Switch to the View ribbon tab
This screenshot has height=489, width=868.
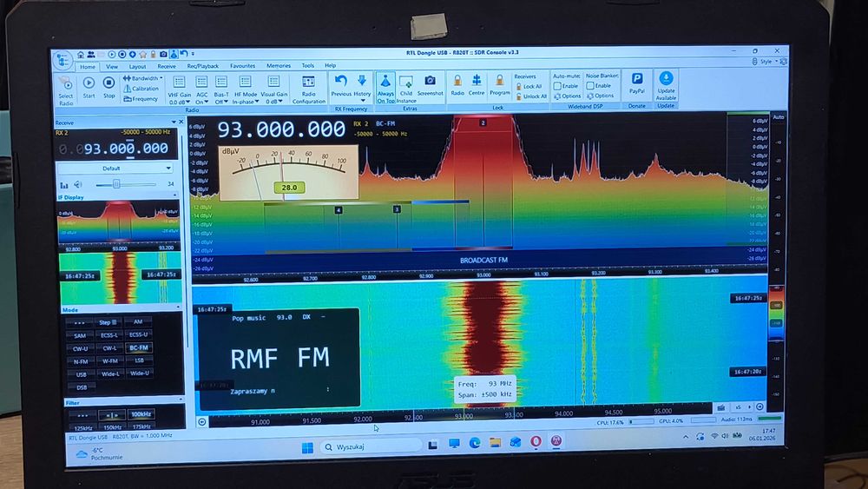(x=112, y=67)
